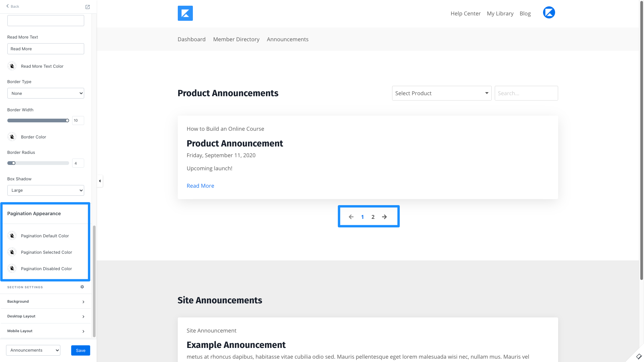Set the Pagination Selected Color swatch

click(x=12, y=252)
